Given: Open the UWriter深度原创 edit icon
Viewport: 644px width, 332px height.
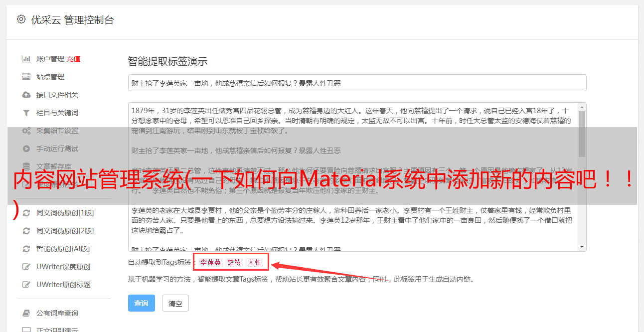Looking at the screenshot, I should [26, 267].
